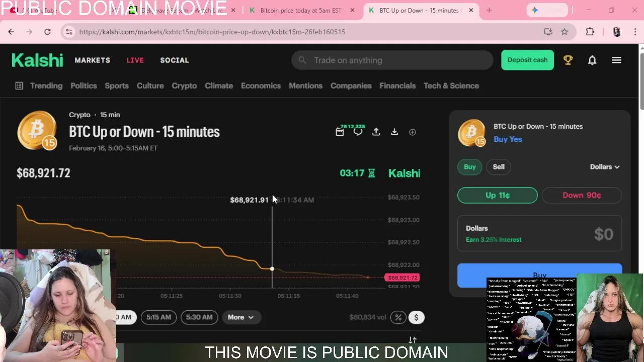Open the trophy leaderboard icon
This screenshot has width=644, height=362.
568,60
